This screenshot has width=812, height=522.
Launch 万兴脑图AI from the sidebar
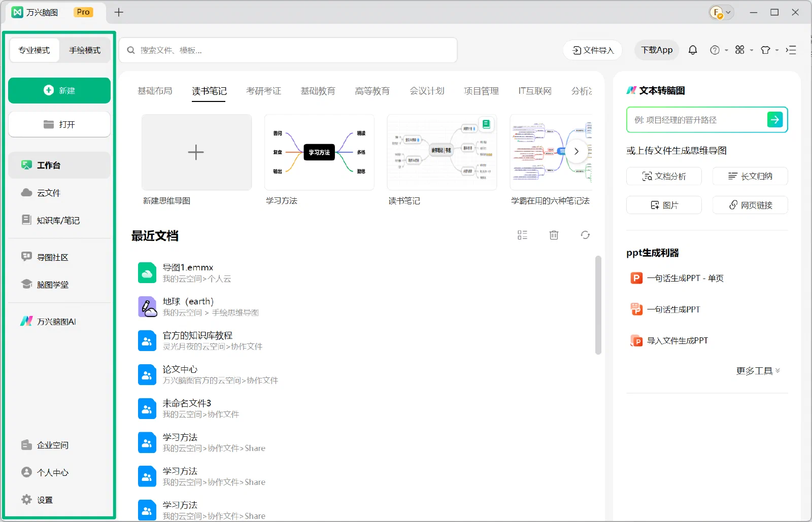(x=59, y=322)
